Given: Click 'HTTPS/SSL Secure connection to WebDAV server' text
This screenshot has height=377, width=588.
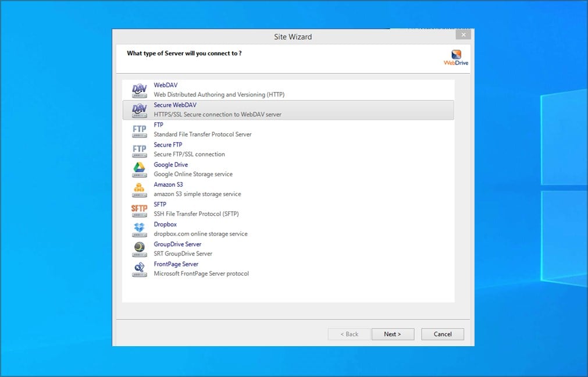Looking at the screenshot, I should point(218,115).
